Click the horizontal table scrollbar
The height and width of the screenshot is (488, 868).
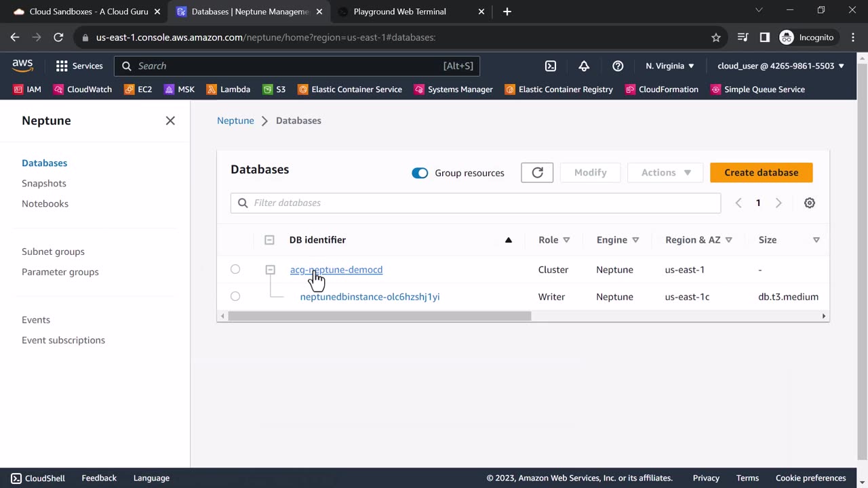[380, 316]
